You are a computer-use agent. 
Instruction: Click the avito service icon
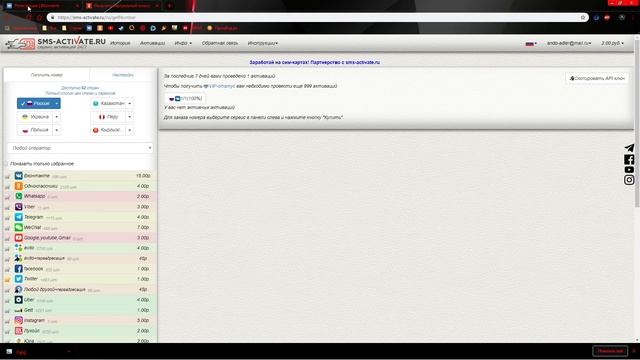click(x=18, y=248)
